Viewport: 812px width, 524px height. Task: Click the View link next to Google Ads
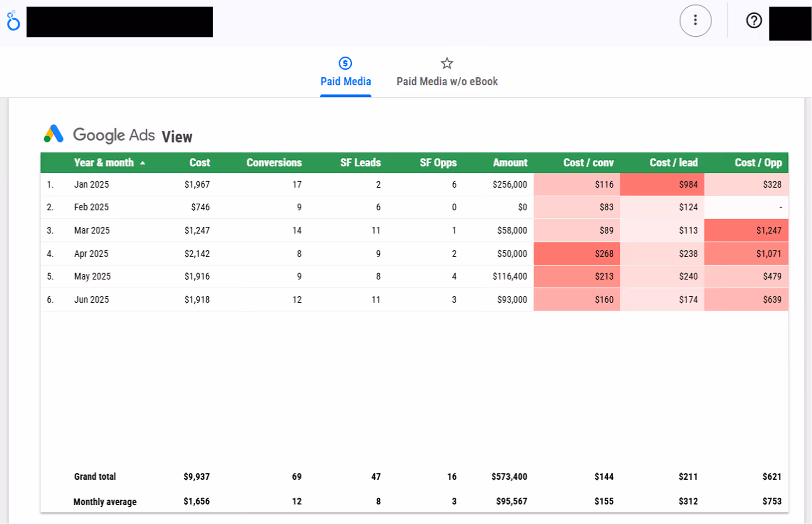point(177,137)
